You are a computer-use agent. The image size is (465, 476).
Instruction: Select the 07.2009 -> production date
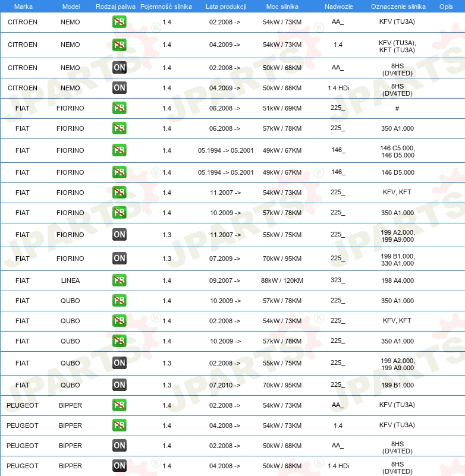[x=225, y=259]
